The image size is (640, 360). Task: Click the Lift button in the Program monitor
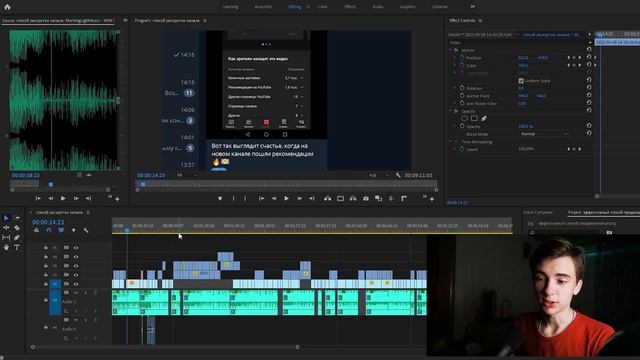327,199
